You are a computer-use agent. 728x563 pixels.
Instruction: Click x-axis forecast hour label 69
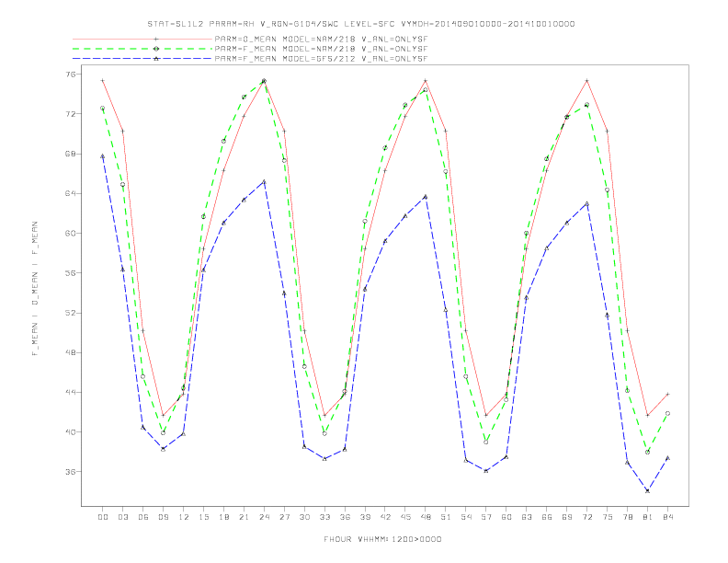coord(567,517)
